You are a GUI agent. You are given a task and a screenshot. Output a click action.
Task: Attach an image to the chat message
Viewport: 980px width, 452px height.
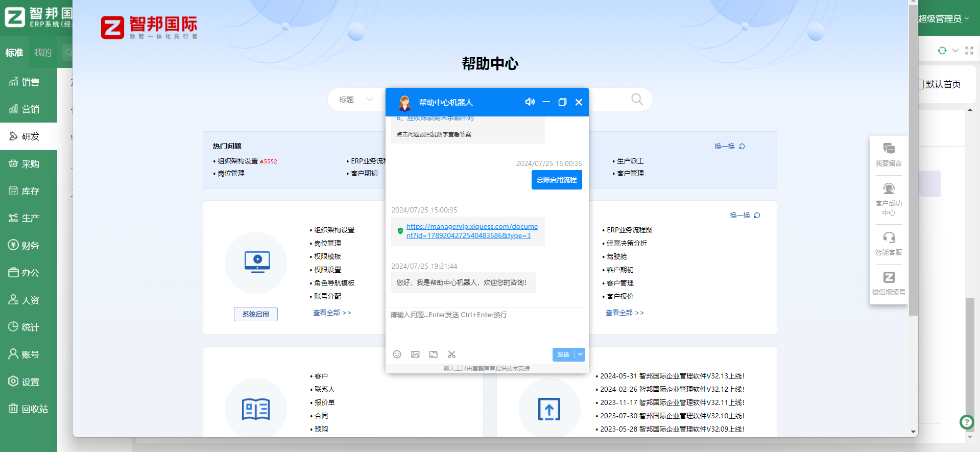(415, 354)
